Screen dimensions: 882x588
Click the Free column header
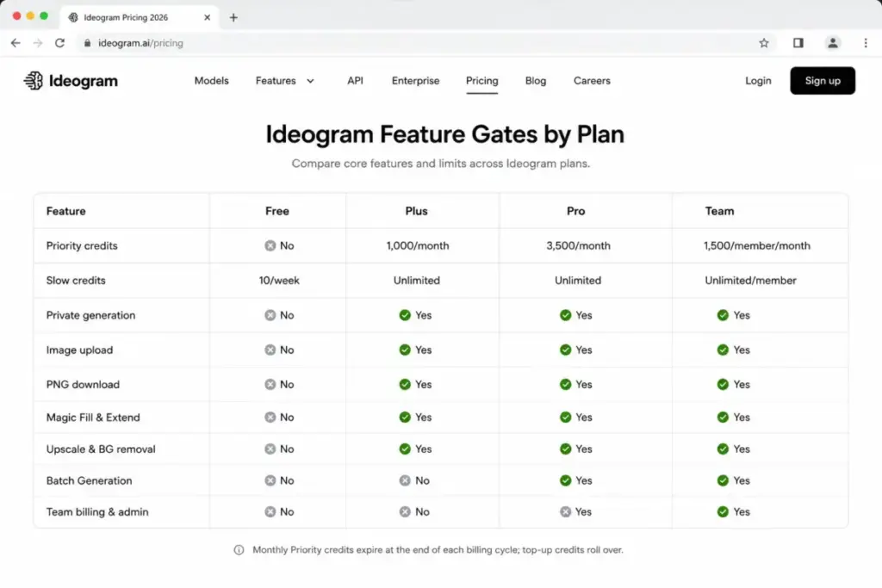tap(277, 211)
